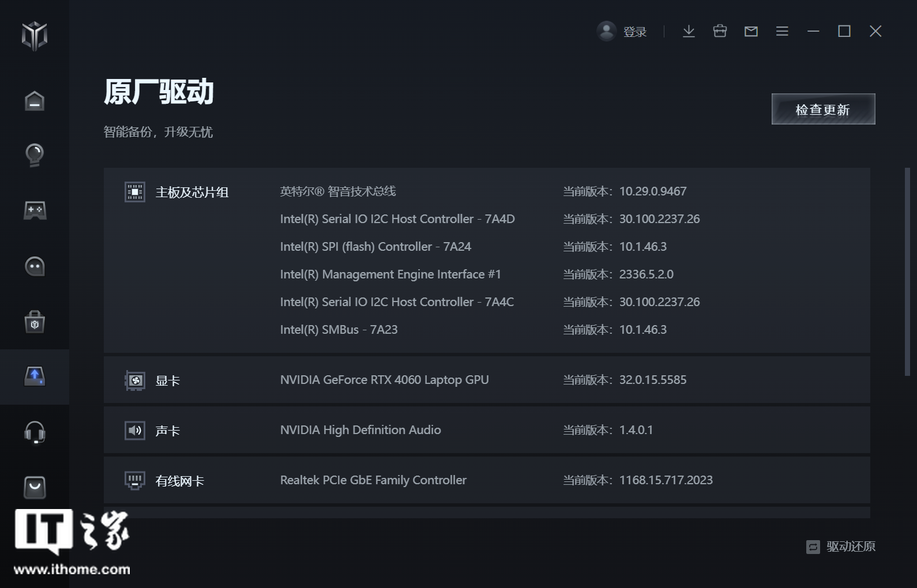917x588 pixels.
Task: Click the home icon in the sidebar
Action: point(35,101)
